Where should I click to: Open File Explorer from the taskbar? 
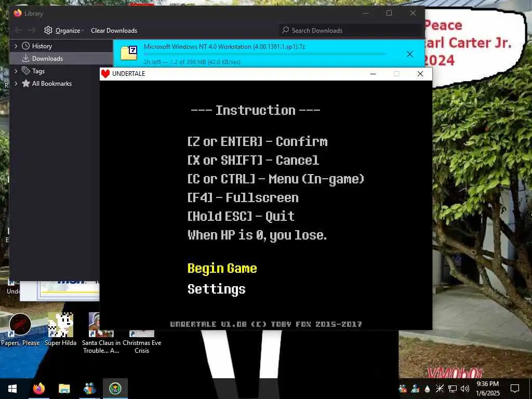coord(64,389)
